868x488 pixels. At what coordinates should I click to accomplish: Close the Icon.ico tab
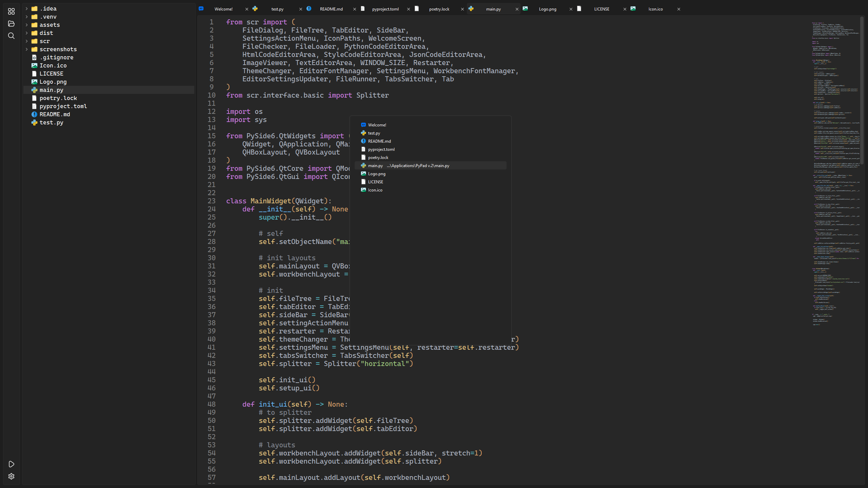tap(678, 9)
